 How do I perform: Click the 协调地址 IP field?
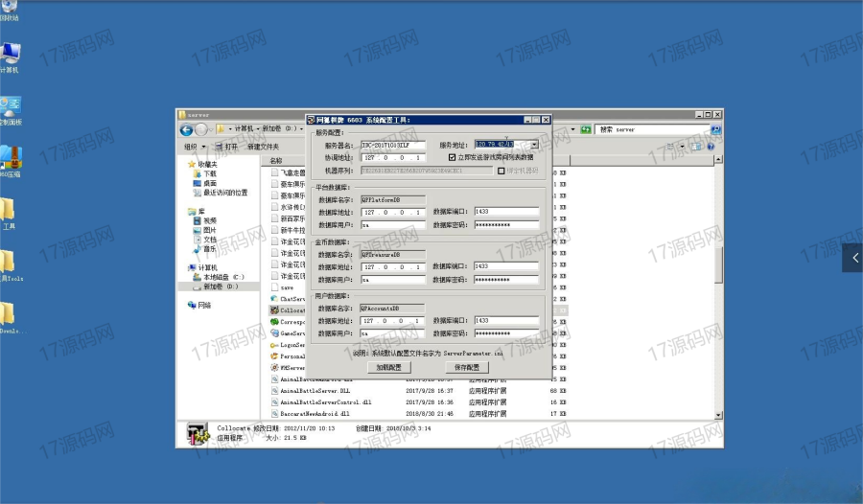393,157
